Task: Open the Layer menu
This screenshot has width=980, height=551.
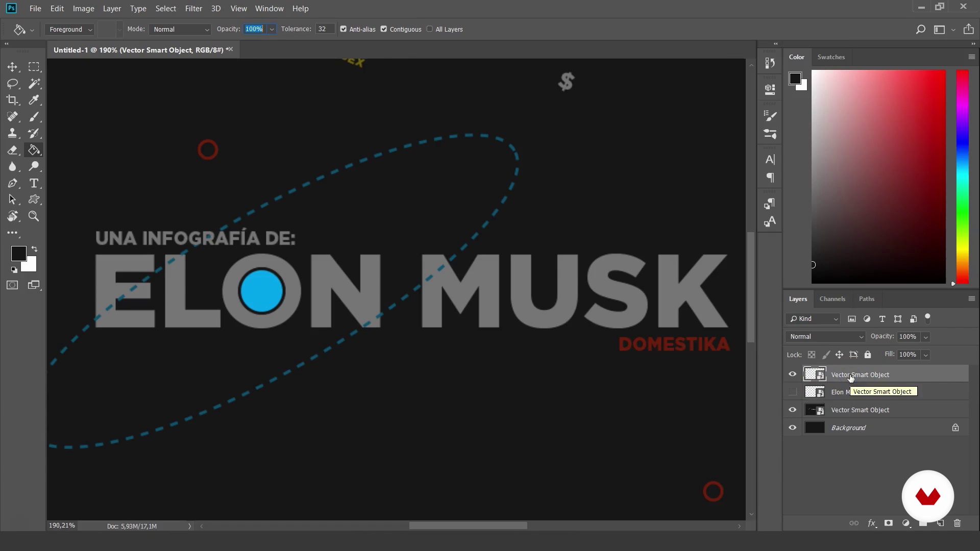Action: click(112, 9)
